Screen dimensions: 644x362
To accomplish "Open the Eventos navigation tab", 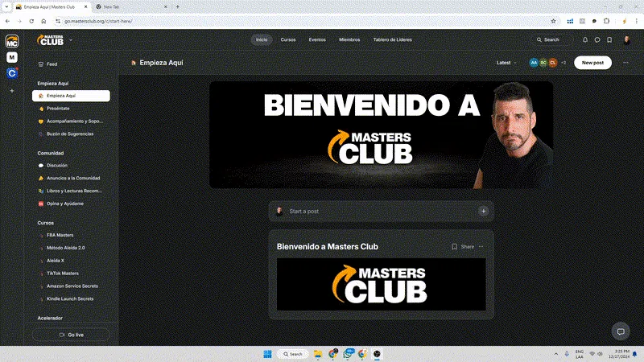I will (x=317, y=39).
